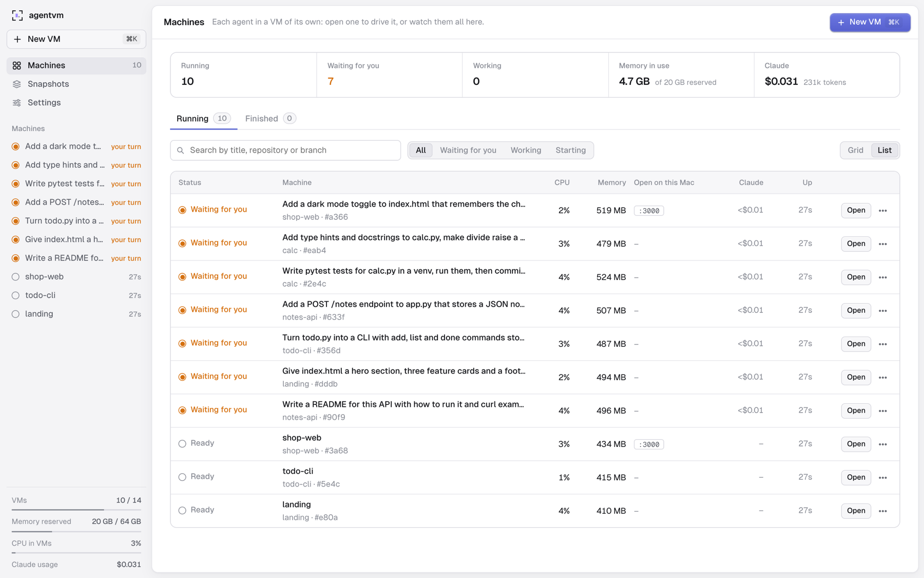The image size is (924, 578).
Task: Open more options for hero section row
Action: (883, 378)
